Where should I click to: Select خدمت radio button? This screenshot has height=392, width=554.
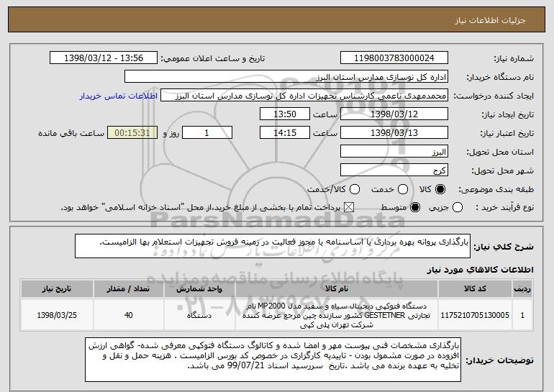click(403, 189)
